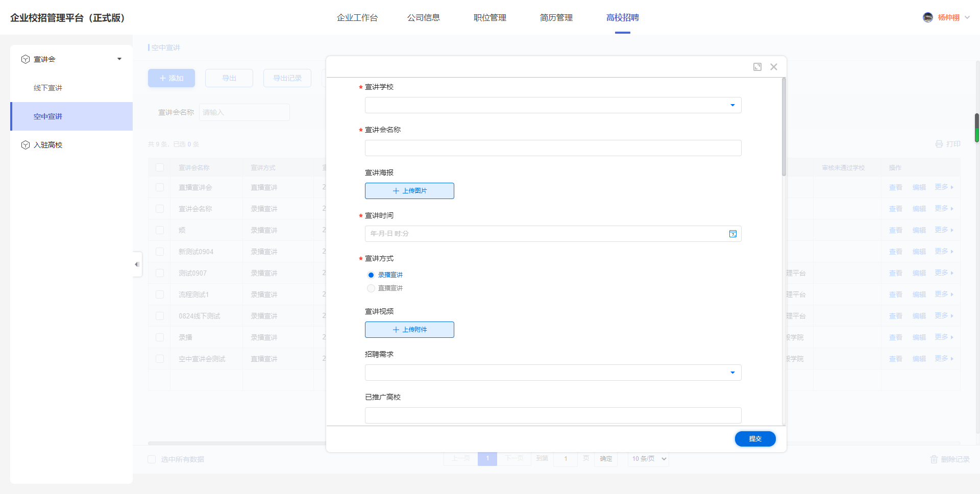Switch to 简历管理 tab
The width and height of the screenshot is (980, 494).
556,18
